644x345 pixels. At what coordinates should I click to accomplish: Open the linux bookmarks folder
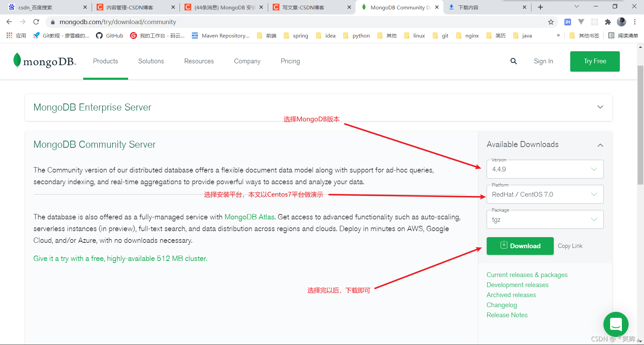[x=415, y=36]
